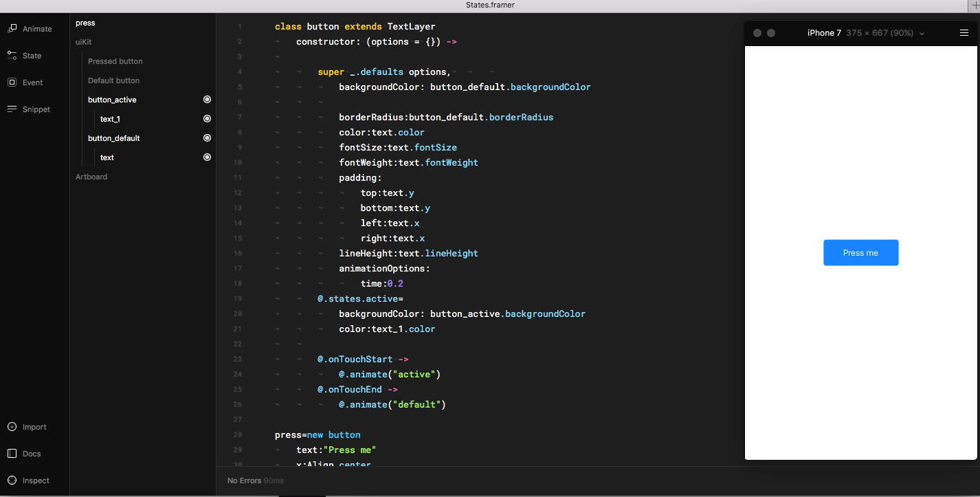The image size is (980, 497).
Task: Toggle the target circle beside the text layer
Action: (207, 157)
